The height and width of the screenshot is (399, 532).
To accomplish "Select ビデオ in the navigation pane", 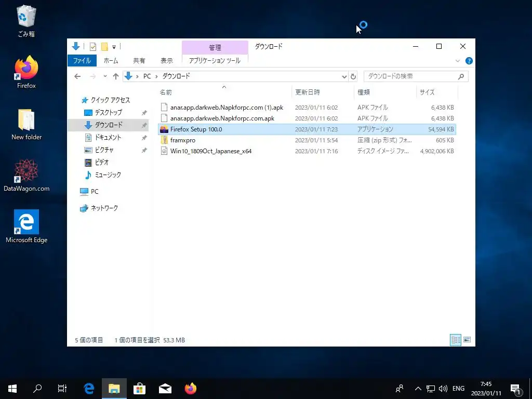I will [x=101, y=162].
